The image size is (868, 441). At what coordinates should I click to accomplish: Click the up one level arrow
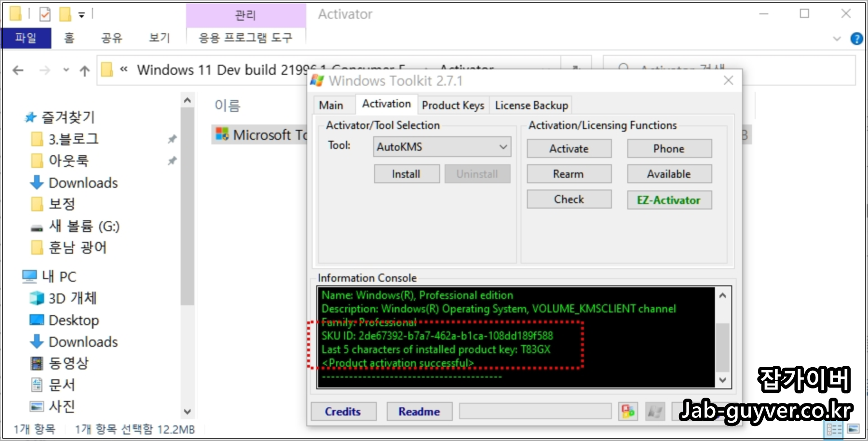[x=85, y=71]
